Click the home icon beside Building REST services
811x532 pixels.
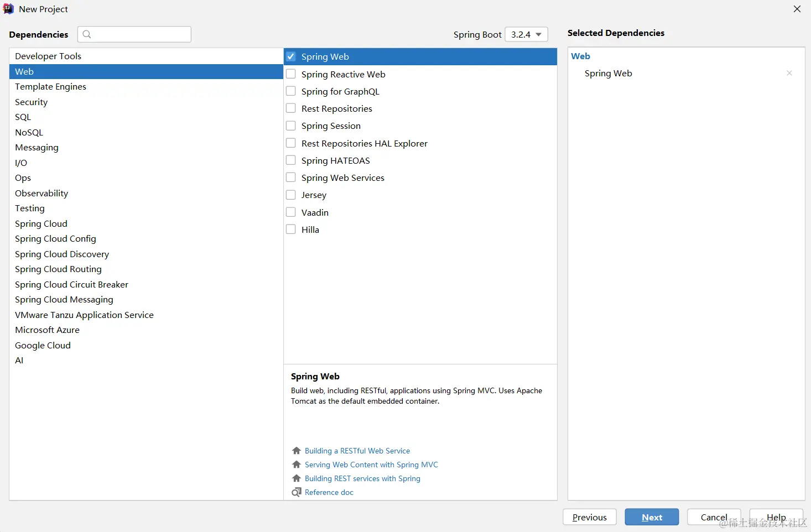pyautogui.click(x=297, y=478)
